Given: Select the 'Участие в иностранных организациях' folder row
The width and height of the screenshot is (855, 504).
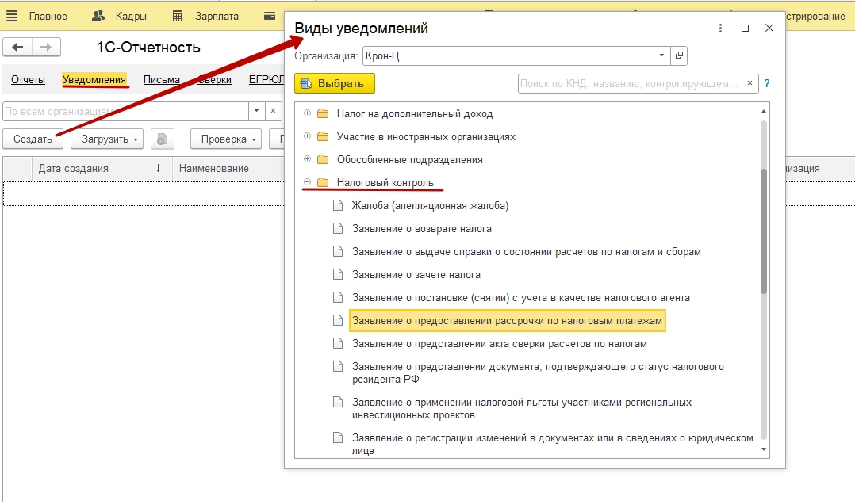Looking at the screenshot, I should 426,137.
